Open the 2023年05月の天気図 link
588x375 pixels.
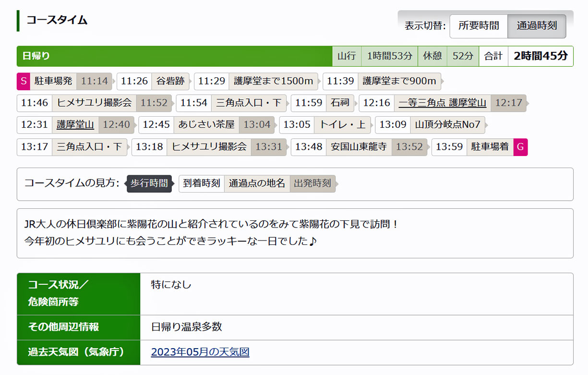pos(200,352)
